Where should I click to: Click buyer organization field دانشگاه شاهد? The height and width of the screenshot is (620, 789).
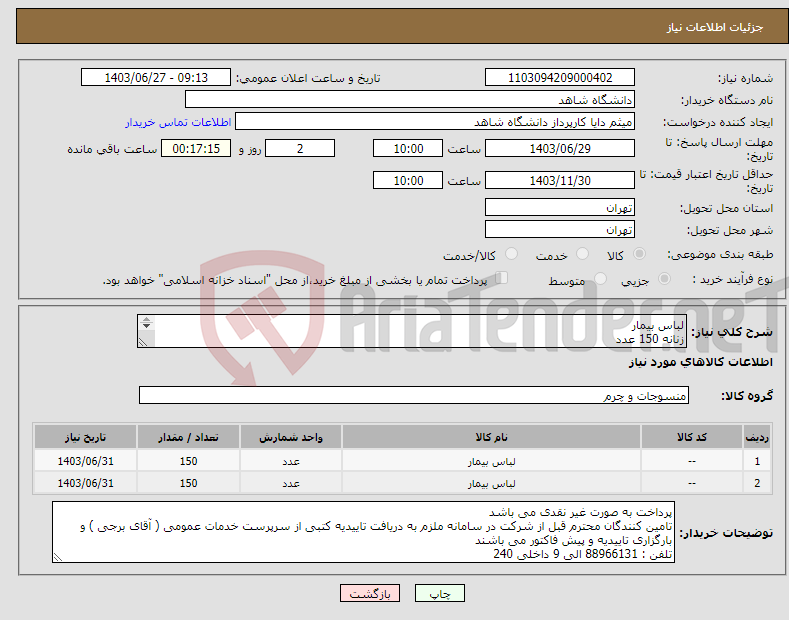410,100
